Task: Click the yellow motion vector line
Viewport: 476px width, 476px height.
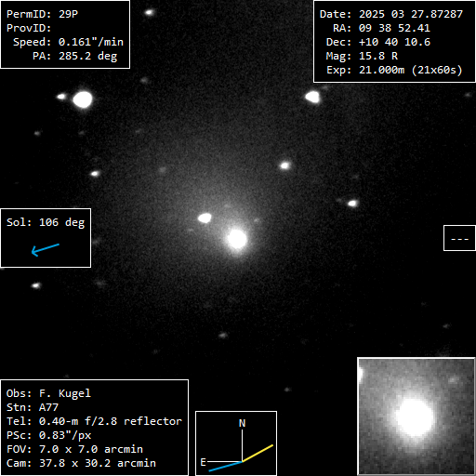Action: [258, 454]
